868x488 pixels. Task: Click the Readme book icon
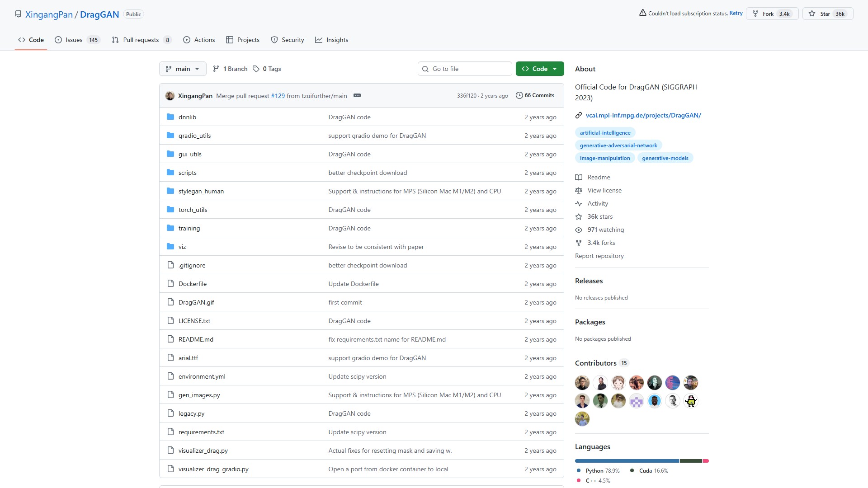[x=579, y=177]
